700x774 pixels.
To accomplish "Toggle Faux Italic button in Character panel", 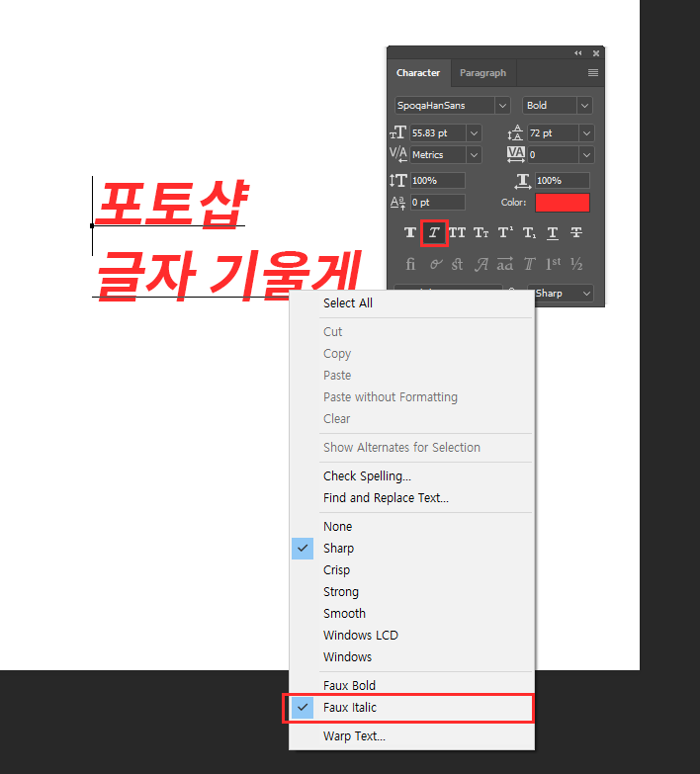I will tap(434, 233).
